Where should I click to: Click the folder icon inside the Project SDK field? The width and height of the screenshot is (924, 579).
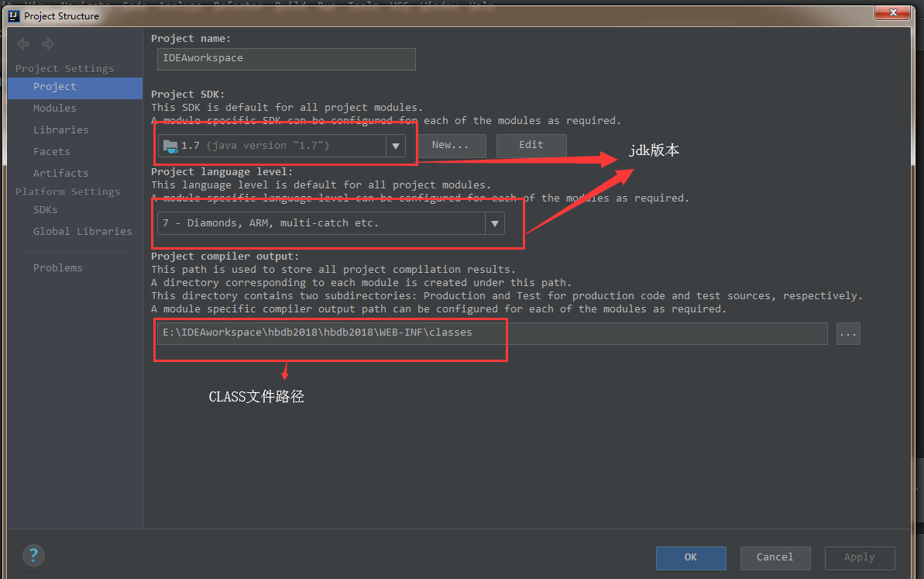click(x=170, y=145)
